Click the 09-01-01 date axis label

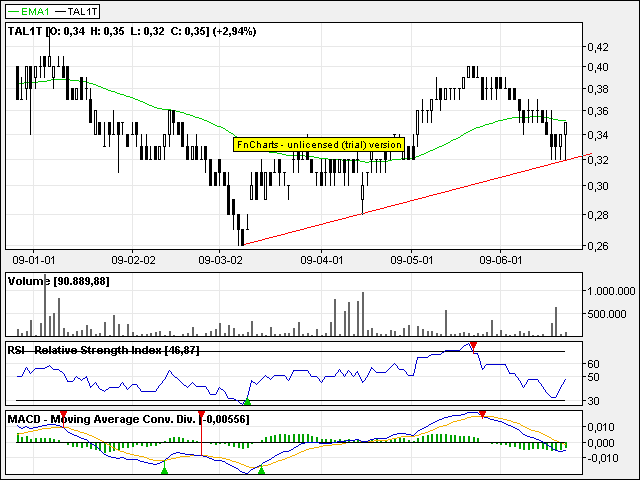[33, 260]
